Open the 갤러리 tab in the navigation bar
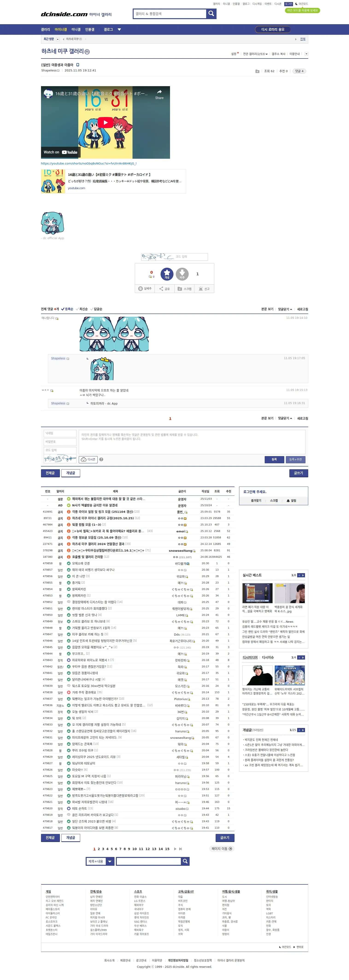The image size is (349, 980). (45, 29)
